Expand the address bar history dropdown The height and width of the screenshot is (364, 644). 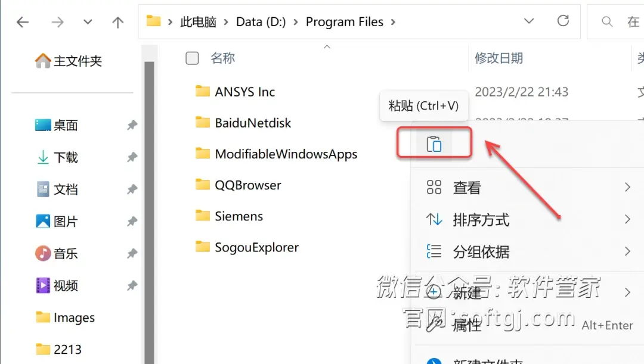(x=529, y=21)
